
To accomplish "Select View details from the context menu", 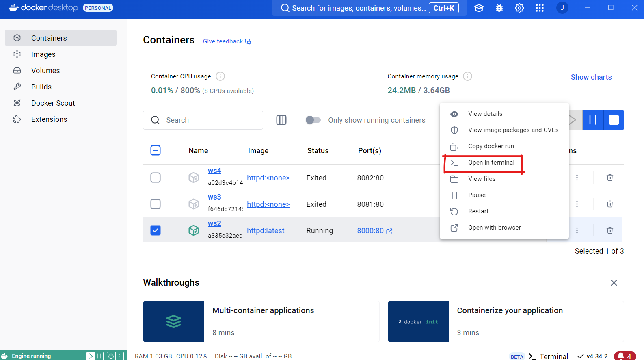I will tap(504, 114).
